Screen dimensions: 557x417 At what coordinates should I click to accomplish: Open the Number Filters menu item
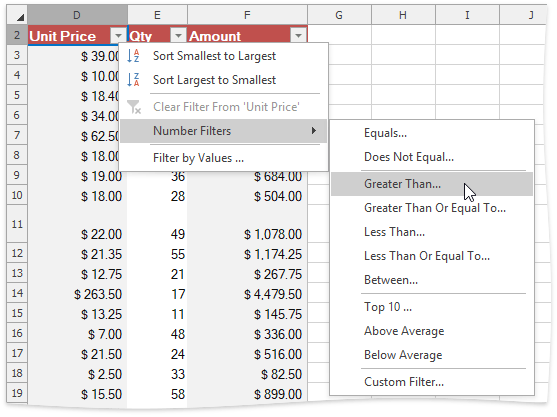(x=223, y=131)
